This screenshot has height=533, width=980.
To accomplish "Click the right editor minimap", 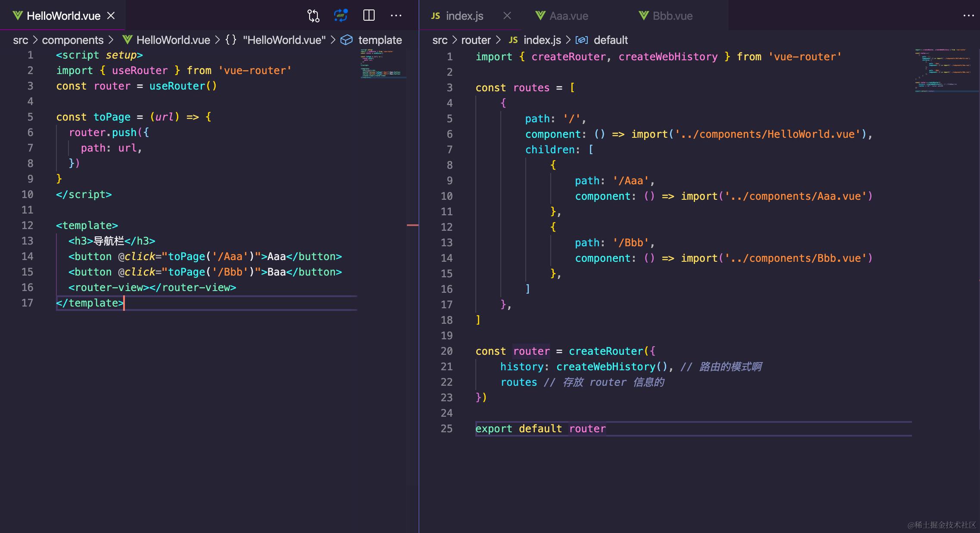I will click(x=946, y=70).
